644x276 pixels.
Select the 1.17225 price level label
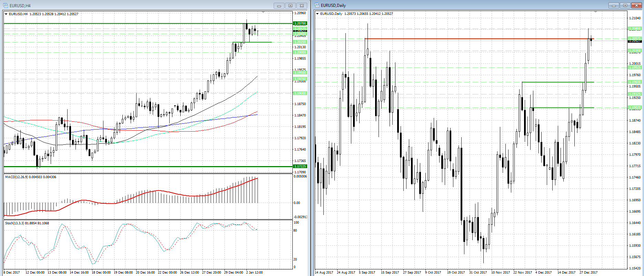tap(300, 166)
